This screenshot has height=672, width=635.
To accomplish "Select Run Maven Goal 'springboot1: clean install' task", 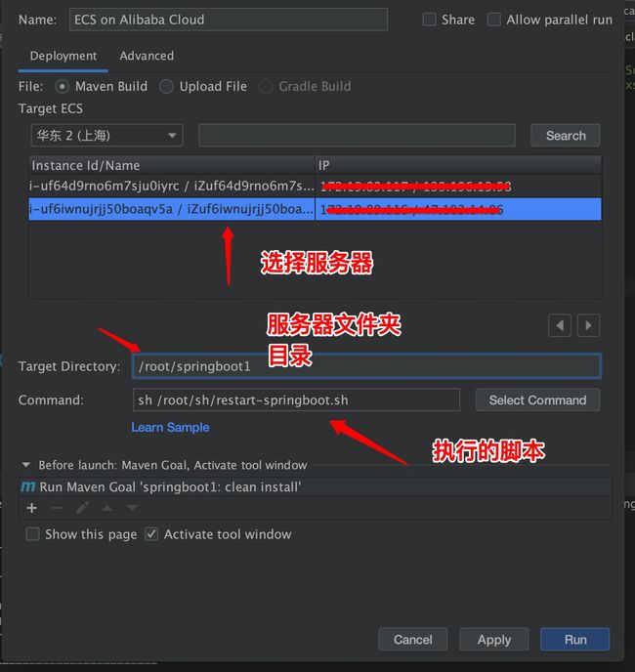I will point(316,486).
